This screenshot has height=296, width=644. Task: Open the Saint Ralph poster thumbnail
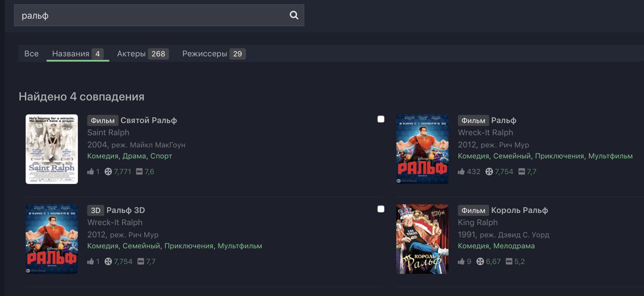coord(52,149)
